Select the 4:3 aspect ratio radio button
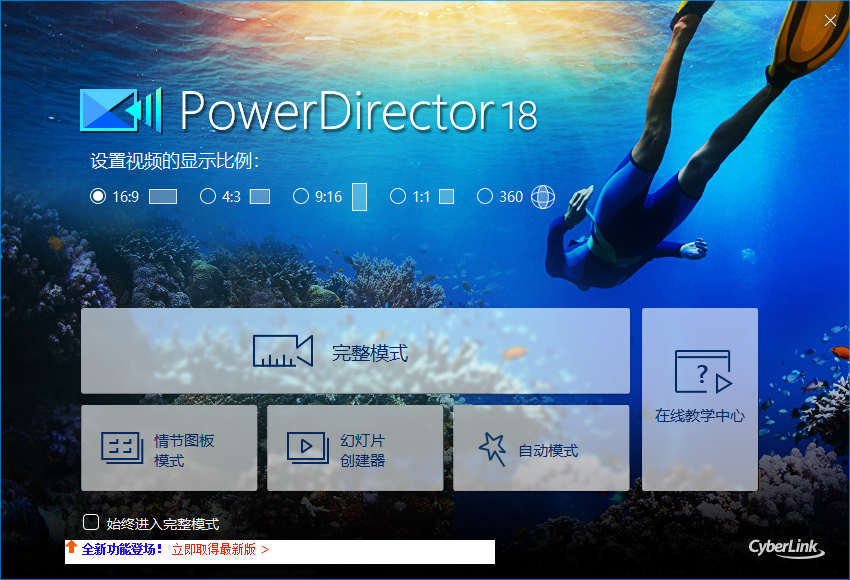850x580 pixels. (x=208, y=196)
